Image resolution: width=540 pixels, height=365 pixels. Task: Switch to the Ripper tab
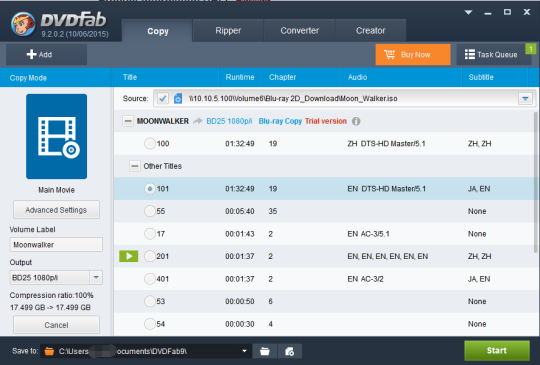[x=228, y=31]
